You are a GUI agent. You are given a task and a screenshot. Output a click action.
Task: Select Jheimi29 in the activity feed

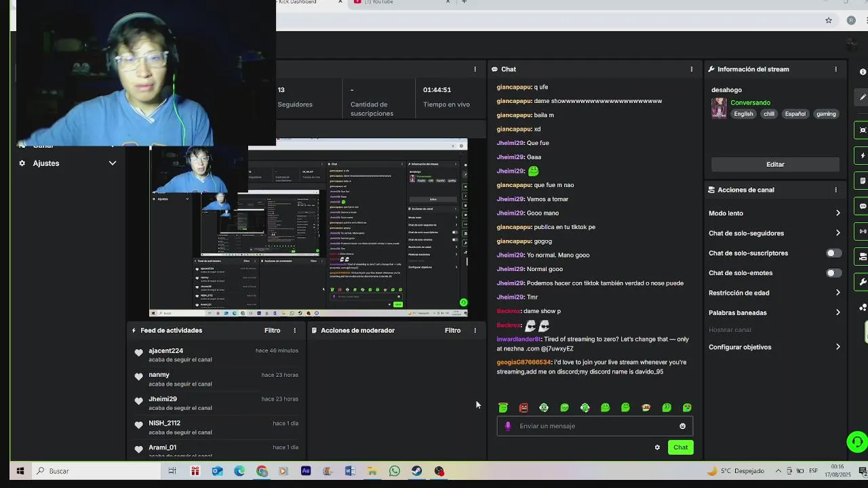[x=163, y=399]
